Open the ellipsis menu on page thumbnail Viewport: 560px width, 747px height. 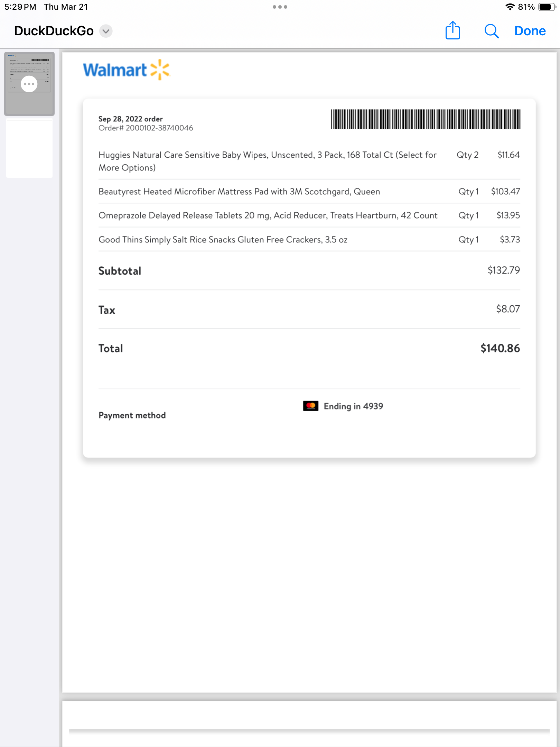tap(29, 84)
